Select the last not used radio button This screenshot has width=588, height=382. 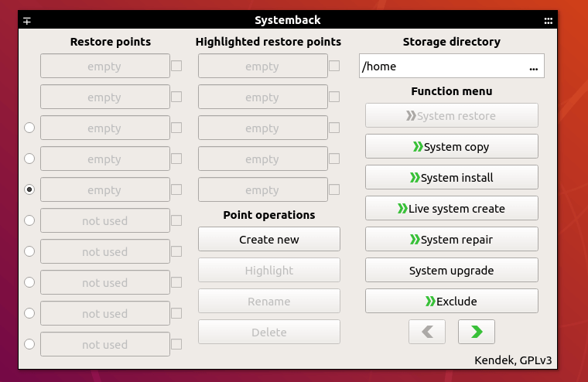click(29, 344)
